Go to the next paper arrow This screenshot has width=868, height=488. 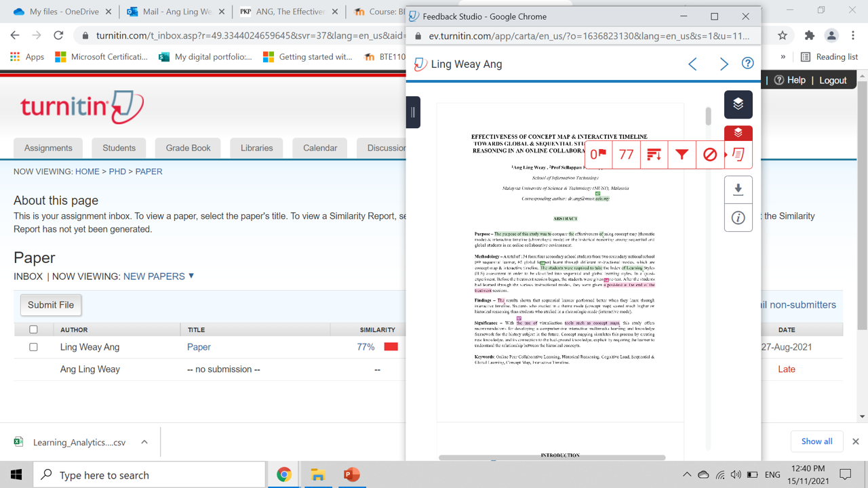(724, 64)
